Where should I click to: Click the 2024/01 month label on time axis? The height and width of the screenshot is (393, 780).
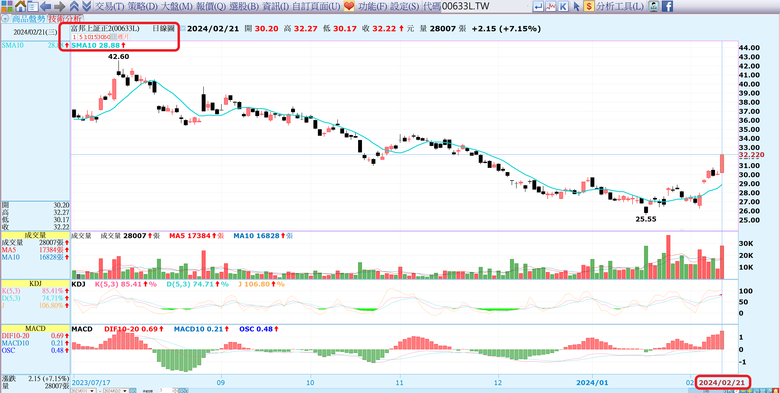point(591,382)
